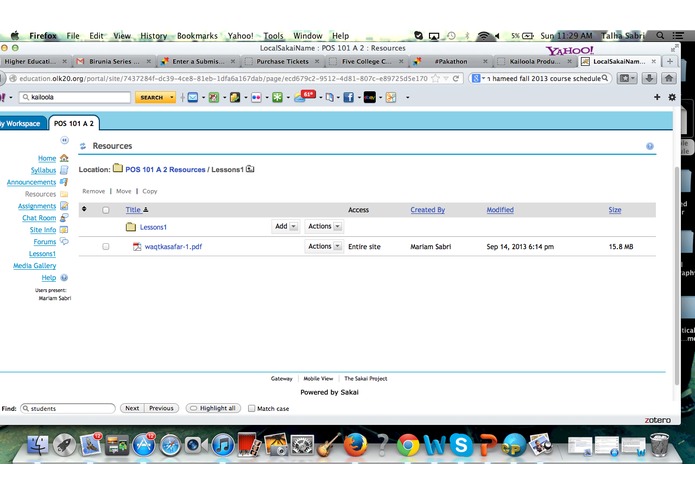Screen dimensions: 695x494
Task: Open the Yahoo SEARCH button dropdown arrow
Action: 172,97
